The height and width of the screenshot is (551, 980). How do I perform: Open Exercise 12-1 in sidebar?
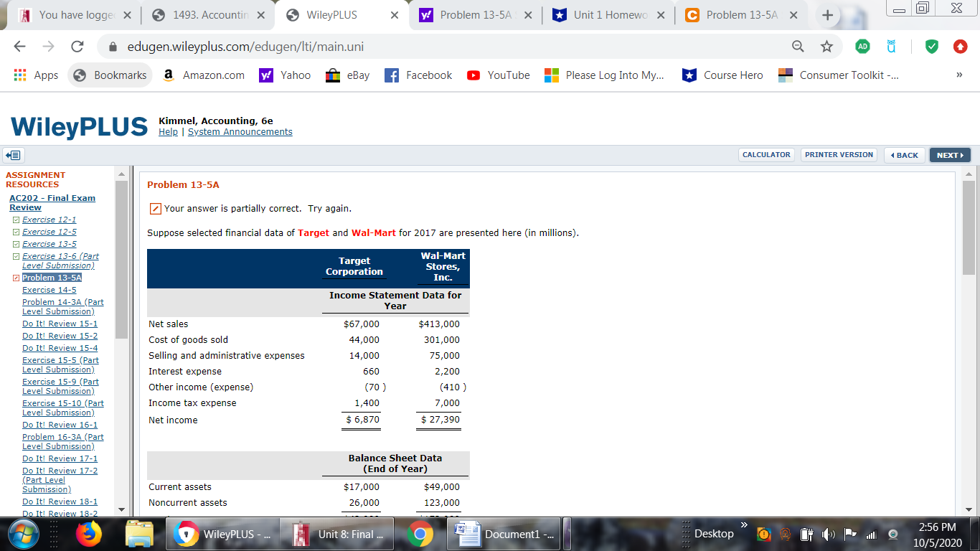pyautogui.click(x=49, y=220)
